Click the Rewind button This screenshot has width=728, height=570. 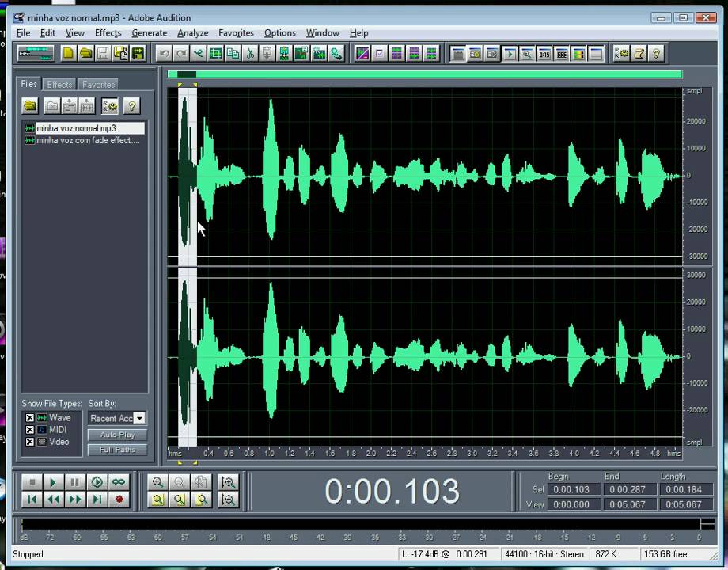[x=53, y=500]
